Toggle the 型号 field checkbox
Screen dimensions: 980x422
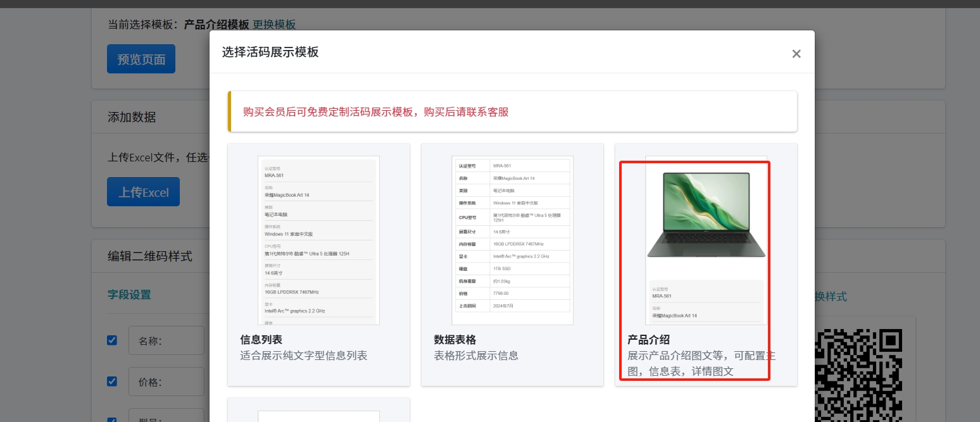tap(112, 419)
